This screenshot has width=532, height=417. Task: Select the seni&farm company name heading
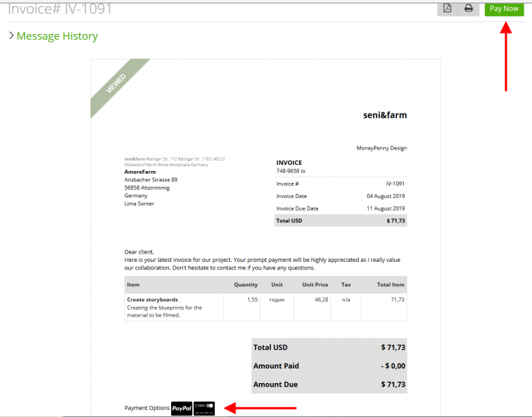point(384,115)
